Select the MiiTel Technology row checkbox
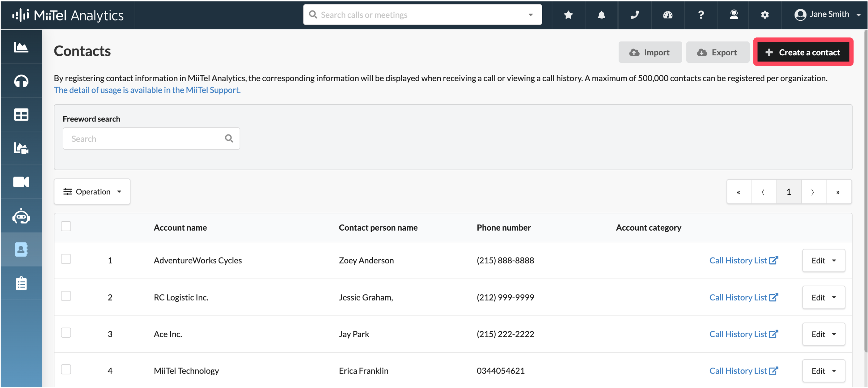The height and width of the screenshot is (388, 868). pos(66,369)
